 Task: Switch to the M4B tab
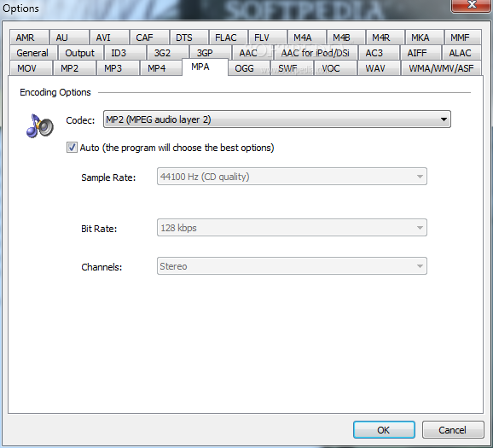pos(346,38)
